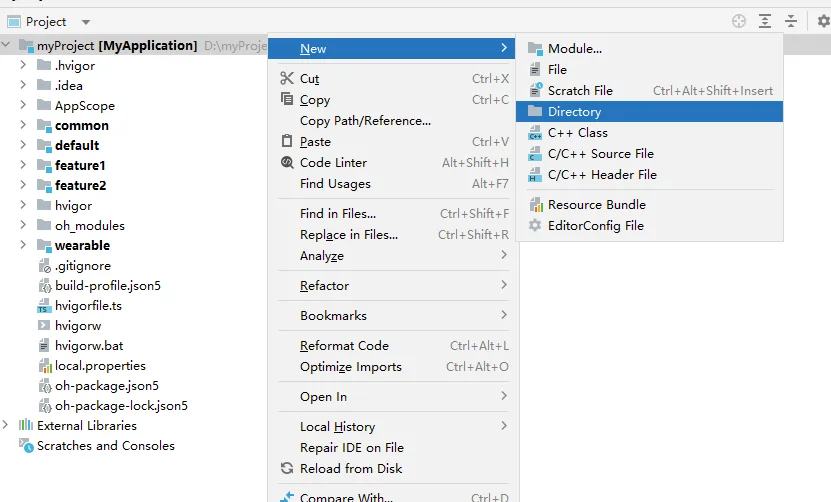Expand the wearable module folder
Viewport: 831px width, 502px height.
(x=23, y=245)
